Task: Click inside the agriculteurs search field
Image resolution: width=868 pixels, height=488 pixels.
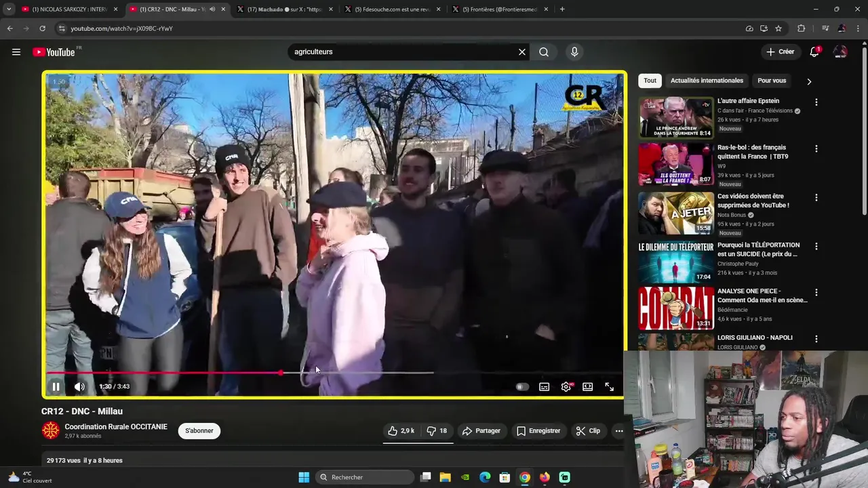Action: (404, 52)
